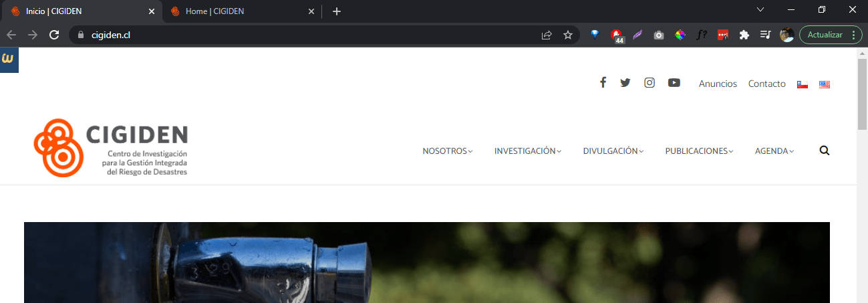Viewport: 868px width, 303px height.
Task: Click the camera screenshot extension
Action: coord(659,35)
